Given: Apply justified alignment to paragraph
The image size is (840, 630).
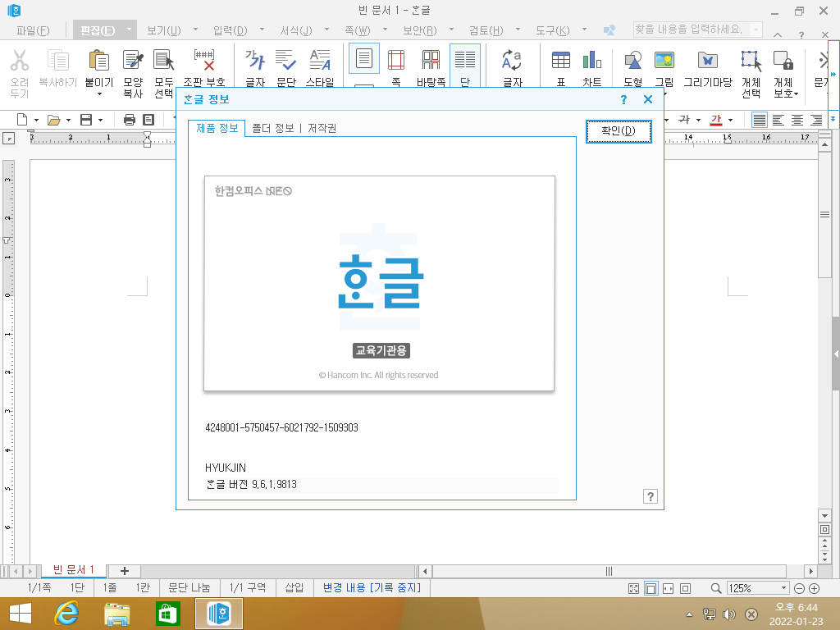Looking at the screenshot, I should tap(759, 120).
